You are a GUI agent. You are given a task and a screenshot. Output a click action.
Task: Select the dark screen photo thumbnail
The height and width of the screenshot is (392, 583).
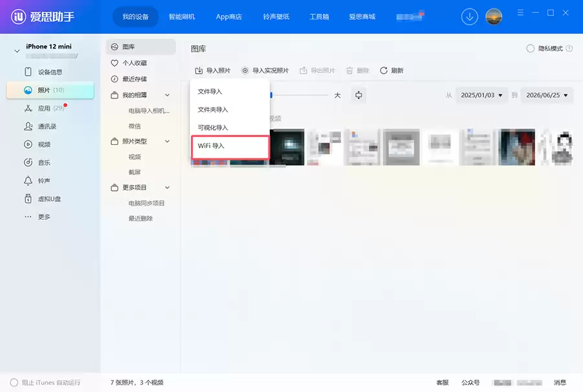286,147
